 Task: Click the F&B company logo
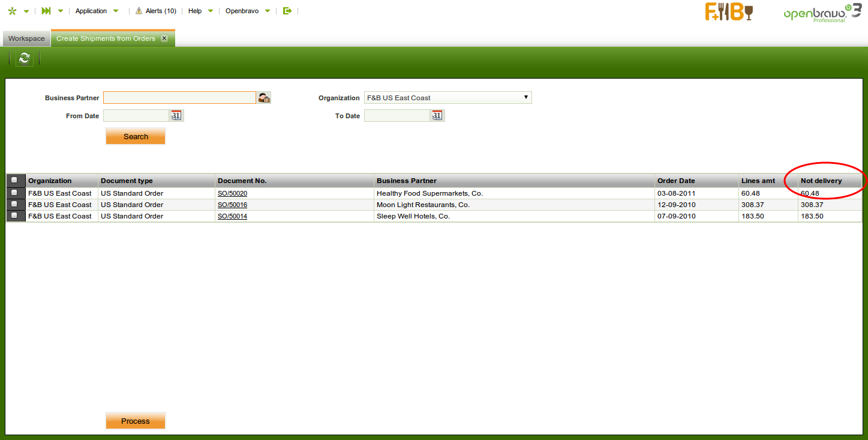[729, 12]
